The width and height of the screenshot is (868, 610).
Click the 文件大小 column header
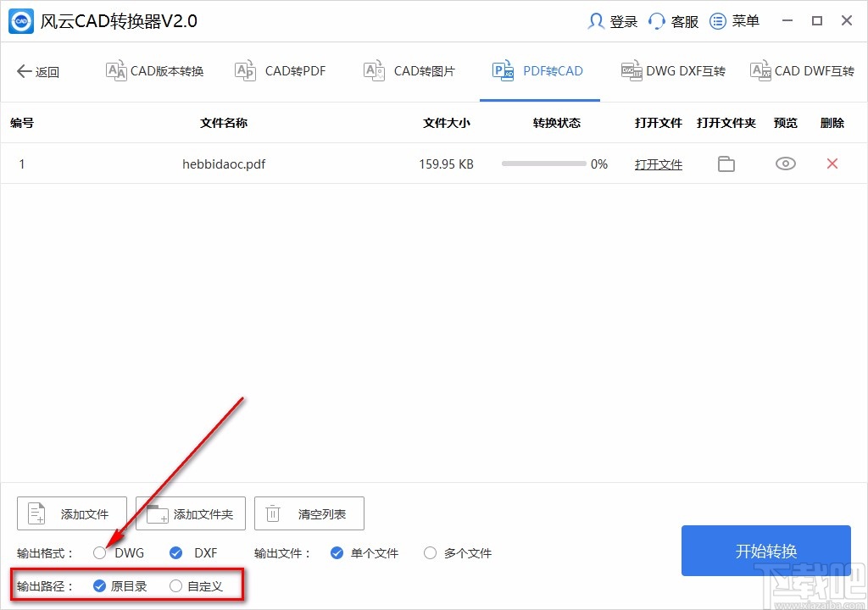coord(446,123)
